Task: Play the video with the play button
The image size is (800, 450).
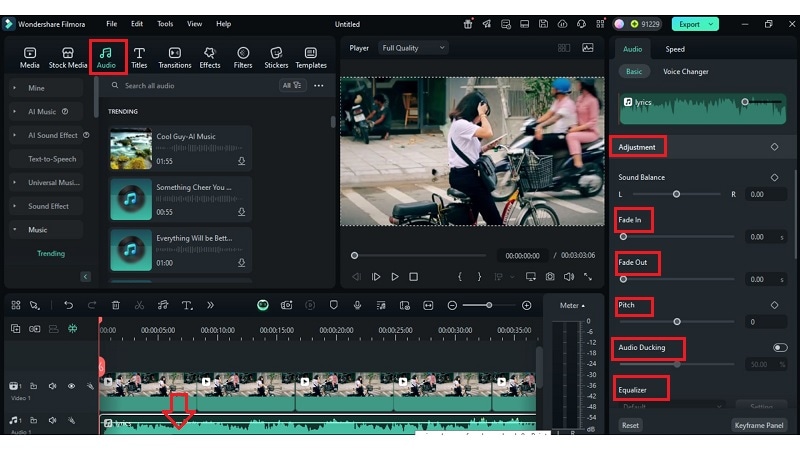Action: click(x=395, y=277)
